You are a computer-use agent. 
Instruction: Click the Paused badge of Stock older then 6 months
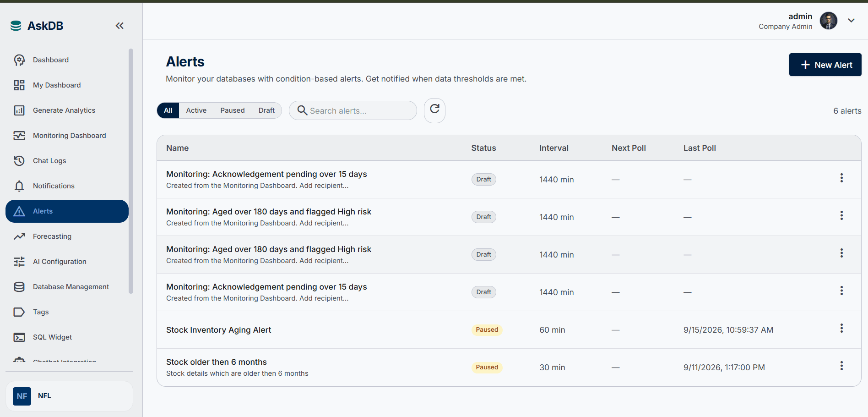pos(487,368)
